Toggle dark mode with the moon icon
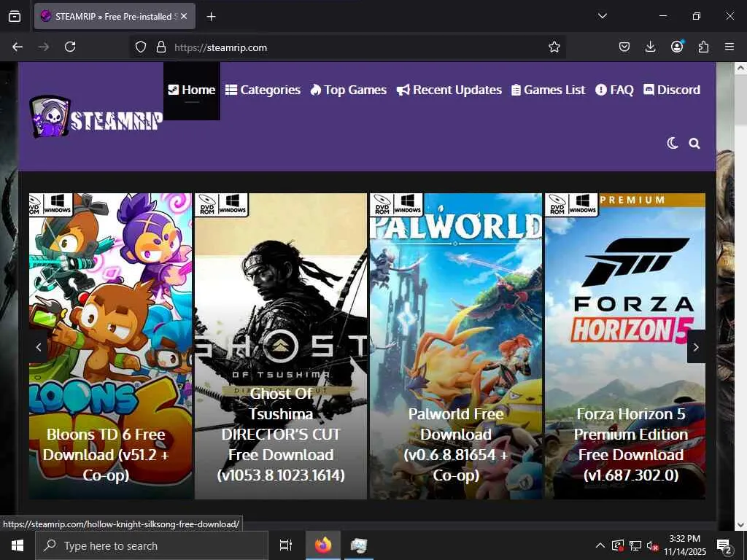Screen dimensions: 747x560 (x=673, y=143)
